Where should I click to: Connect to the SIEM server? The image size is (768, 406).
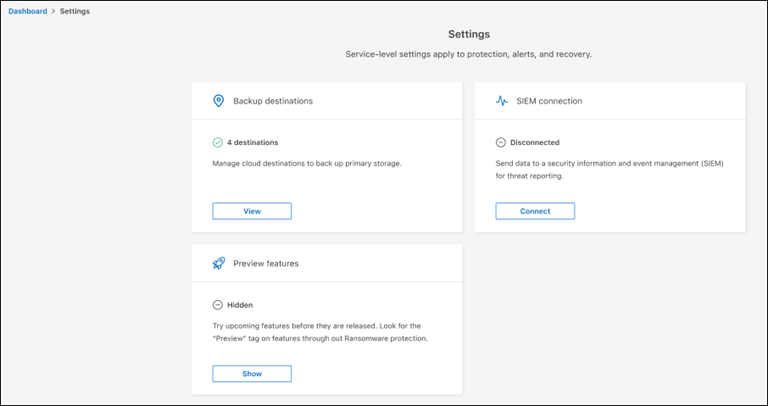click(535, 211)
